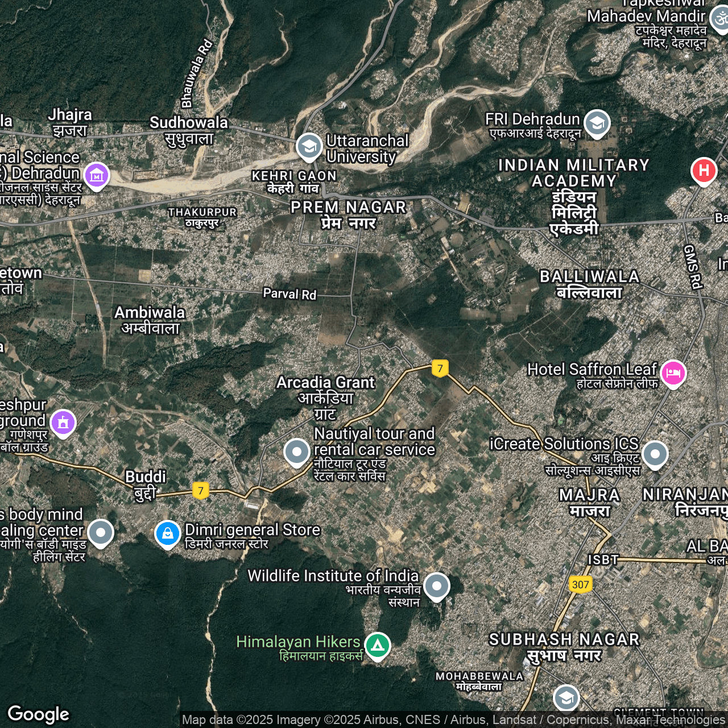Click the red hospital H marker
This screenshot has width=728, height=728.
(x=704, y=171)
